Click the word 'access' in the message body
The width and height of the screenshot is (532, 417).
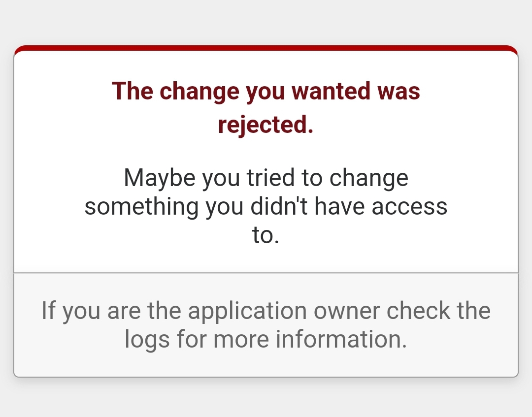pos(409,207)
